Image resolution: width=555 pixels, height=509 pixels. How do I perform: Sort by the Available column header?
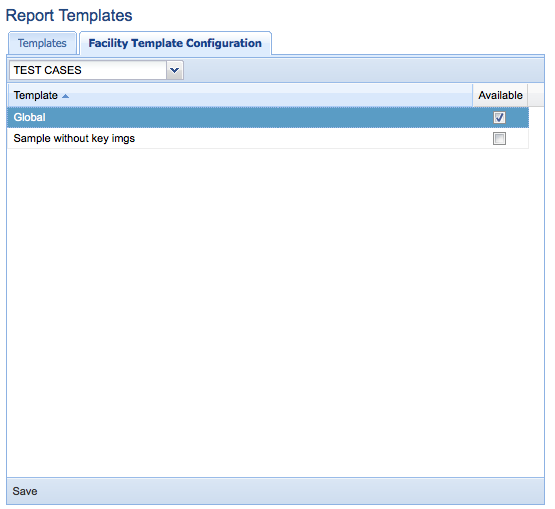coord(500,95)
